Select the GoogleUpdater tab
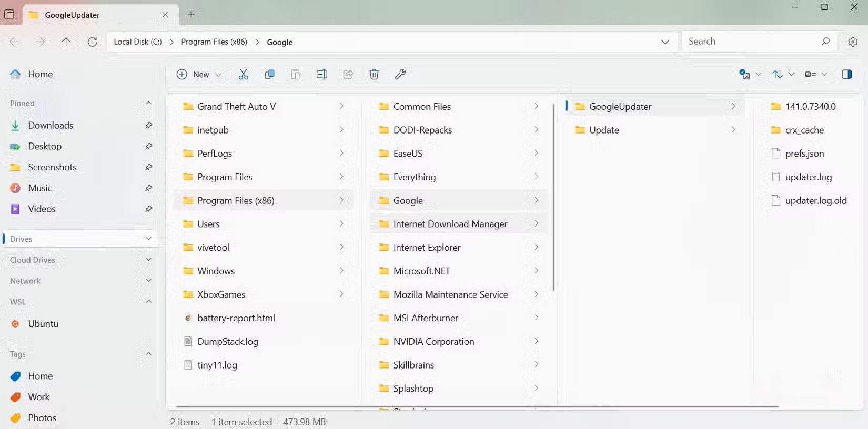This screenshot has width=868, height=429. pyautogui.click(x=89, y=15)
